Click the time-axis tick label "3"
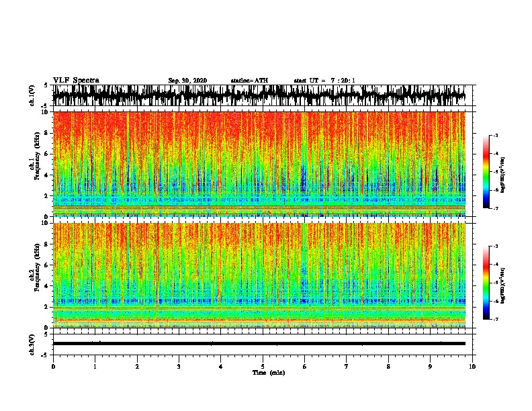The image size is (532, 411). click(x=179, y=367)
